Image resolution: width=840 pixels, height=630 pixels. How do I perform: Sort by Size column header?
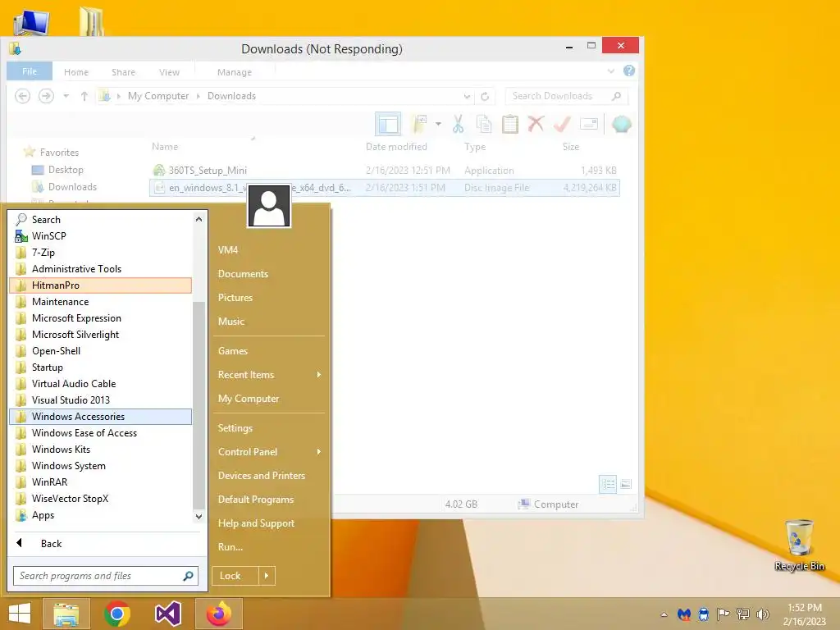tap(571, 147)
